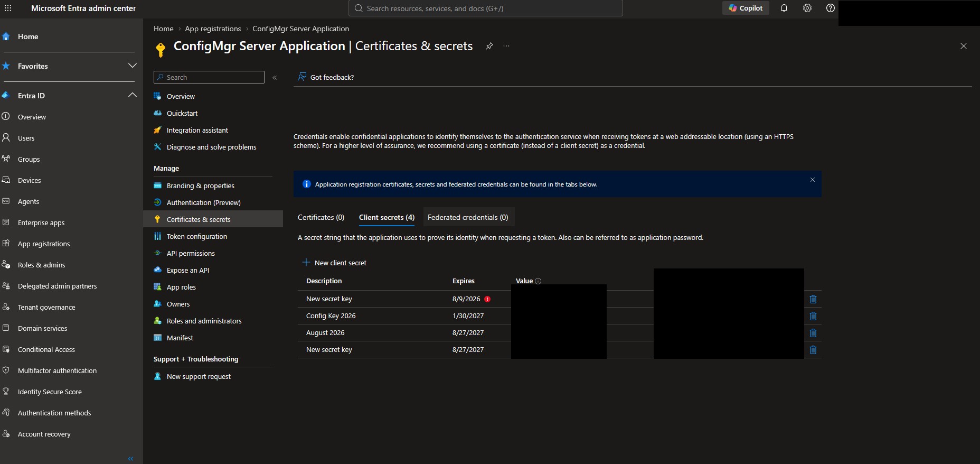Click the global search resources field
The image size is (980, 464).
coord(486,8)
